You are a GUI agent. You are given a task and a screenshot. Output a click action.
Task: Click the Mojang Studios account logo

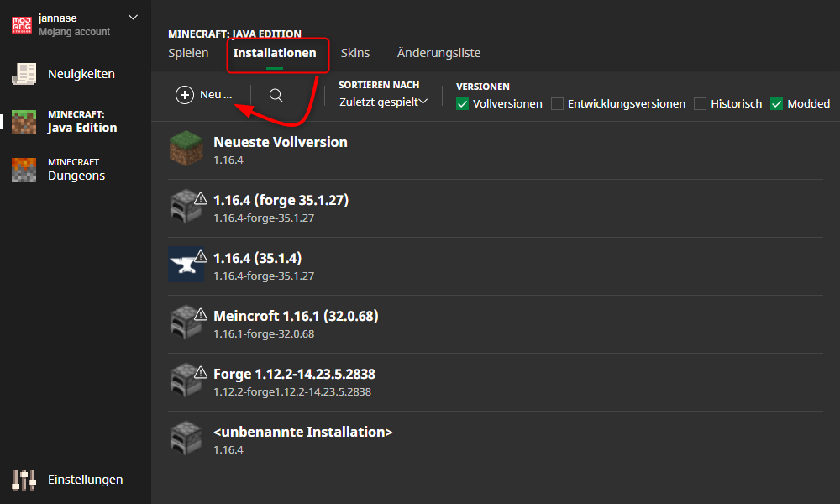tap(22, 24)
